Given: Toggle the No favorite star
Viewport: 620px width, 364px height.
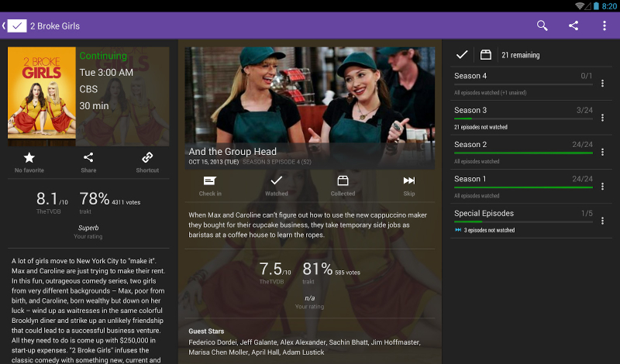Looking at the screenshot, I should (29, 162).
